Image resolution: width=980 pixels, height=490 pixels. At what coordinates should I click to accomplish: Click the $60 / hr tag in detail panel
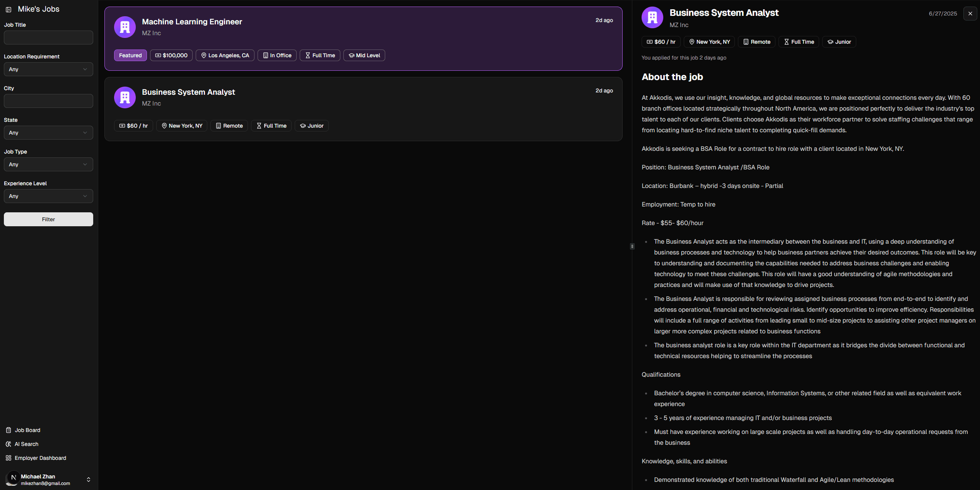(x=661, y=42)
